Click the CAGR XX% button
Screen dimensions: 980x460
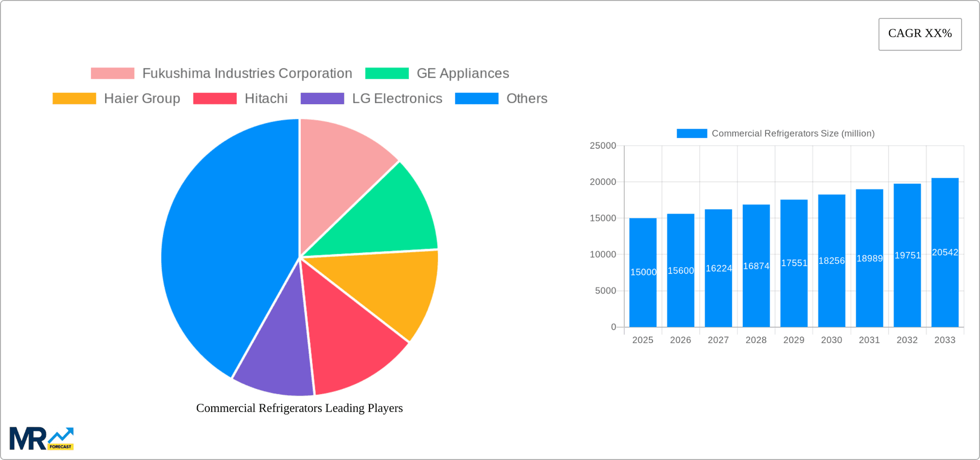click(x=920, y=34)
